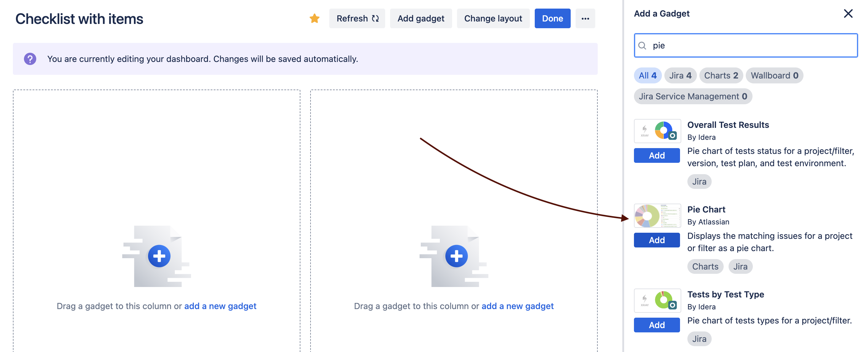This screenshot has width=868, height=352.
Task: Click the plus icon in right column
Action: pyautogui.click(x=456, y=256)
